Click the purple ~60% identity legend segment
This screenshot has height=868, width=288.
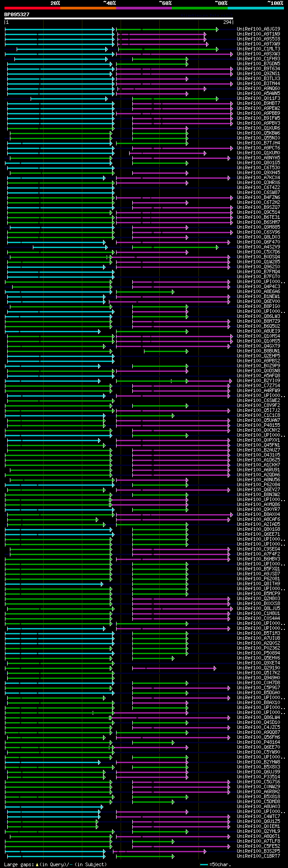point(144,8)
